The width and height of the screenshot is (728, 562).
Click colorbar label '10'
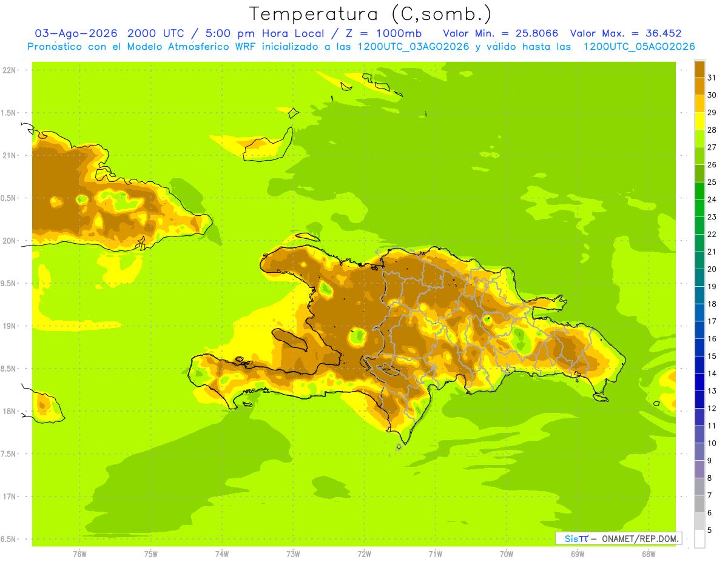(712, 443)
